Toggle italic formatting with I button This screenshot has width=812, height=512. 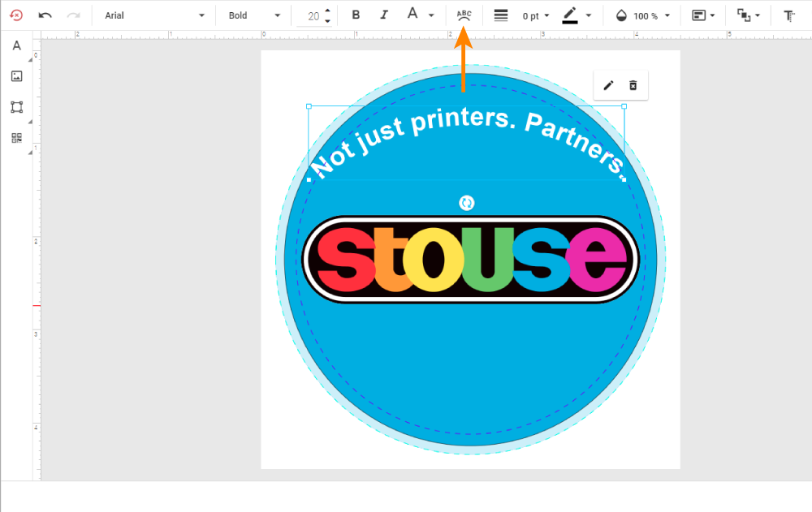(384, 15)
